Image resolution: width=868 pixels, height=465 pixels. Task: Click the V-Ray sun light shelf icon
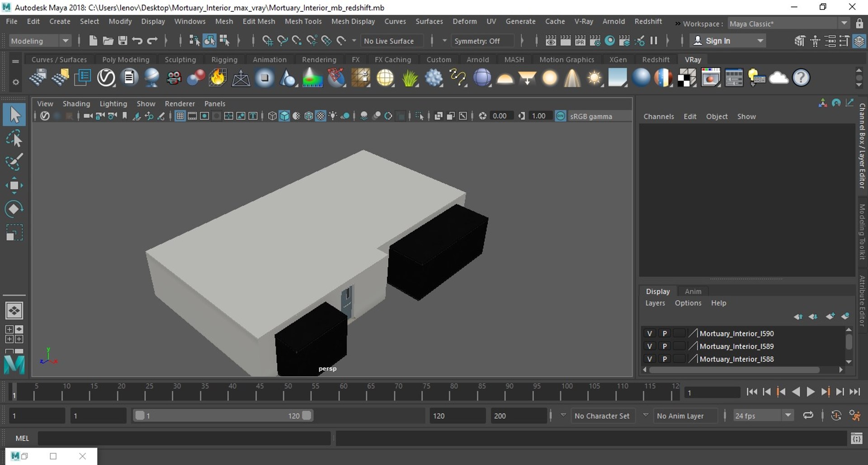tap(594, 78)
